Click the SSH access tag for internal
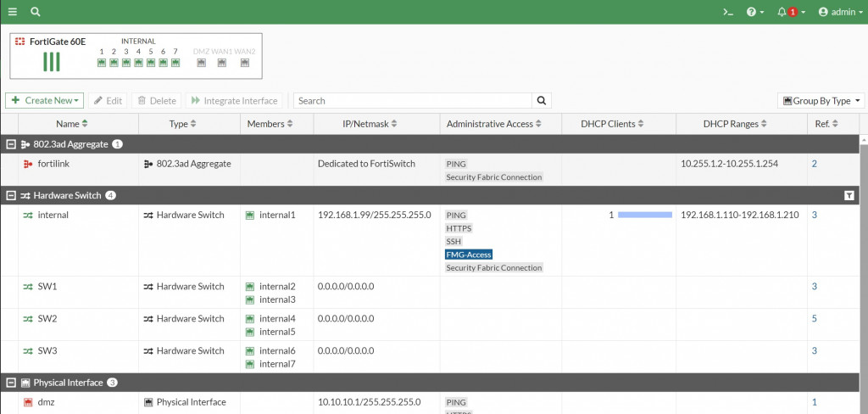The width and height of the screenshot is (868, 414). click(453, 241)
